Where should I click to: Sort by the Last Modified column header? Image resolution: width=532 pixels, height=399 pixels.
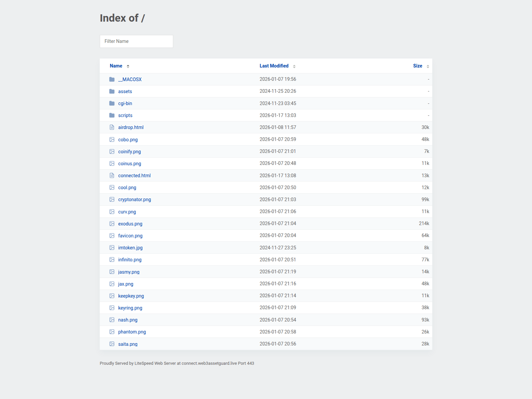[x=274, y=66]
